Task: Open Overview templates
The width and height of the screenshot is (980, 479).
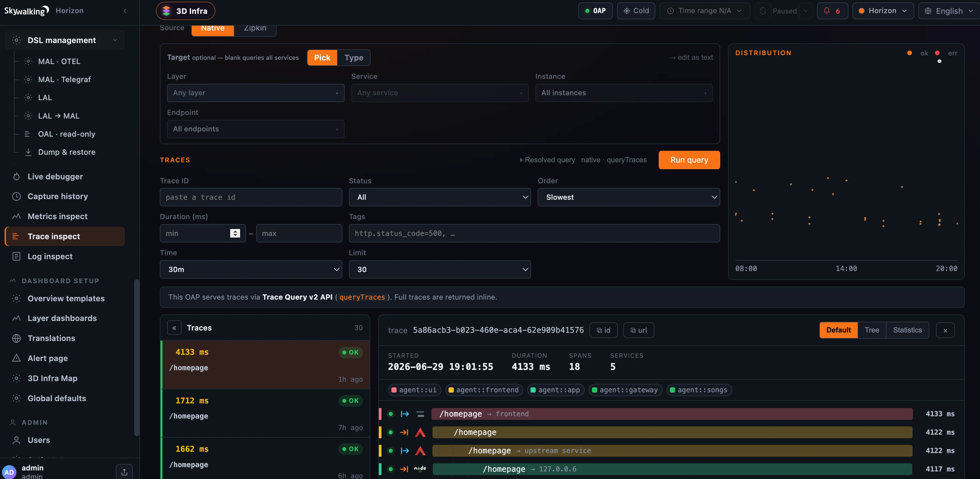Action: [66, 298]
